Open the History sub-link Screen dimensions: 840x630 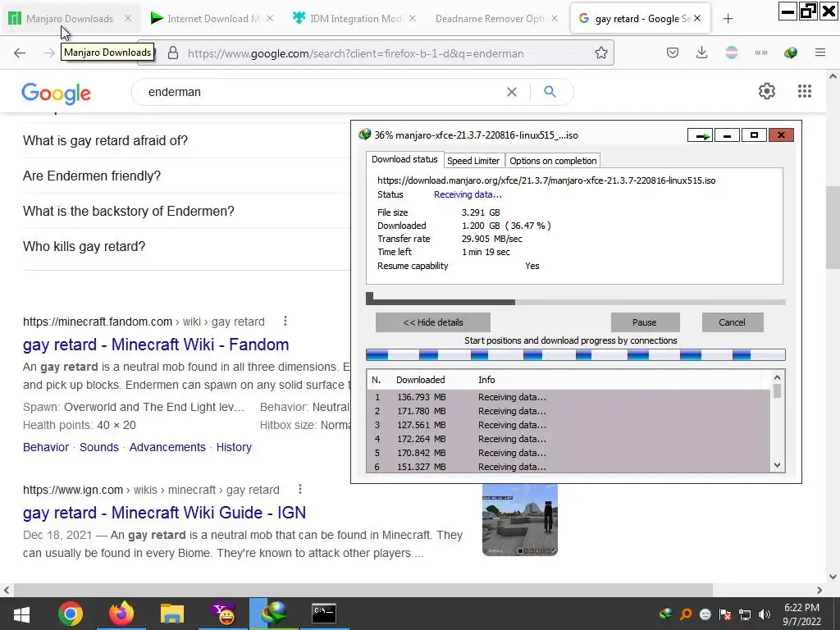pyautogui.click(x=234, y=447)
